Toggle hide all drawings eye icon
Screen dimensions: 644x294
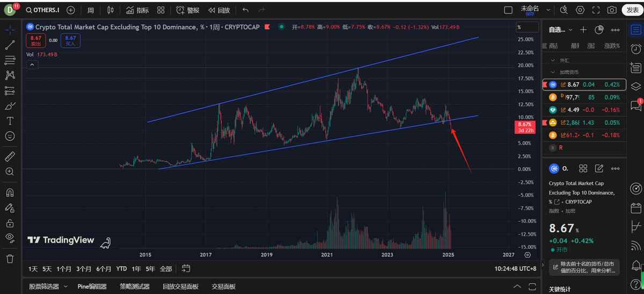pos(10,238)
